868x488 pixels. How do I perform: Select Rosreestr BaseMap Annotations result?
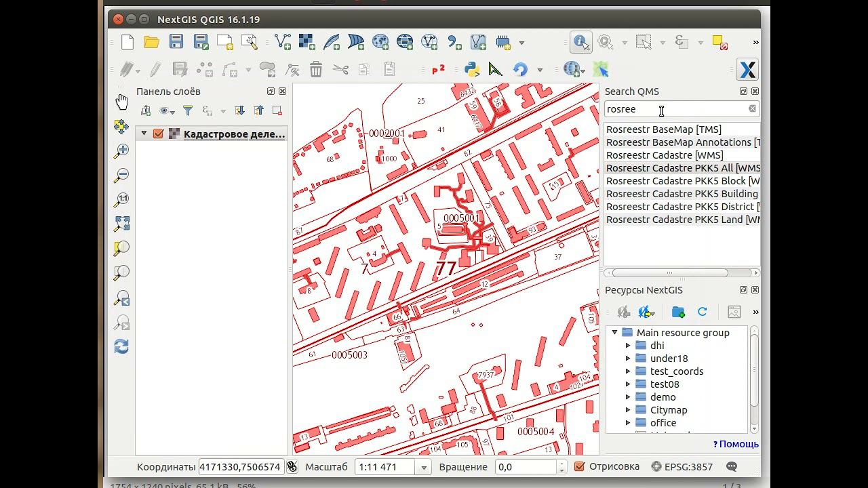pyautogui.click(x=682, y=142)
